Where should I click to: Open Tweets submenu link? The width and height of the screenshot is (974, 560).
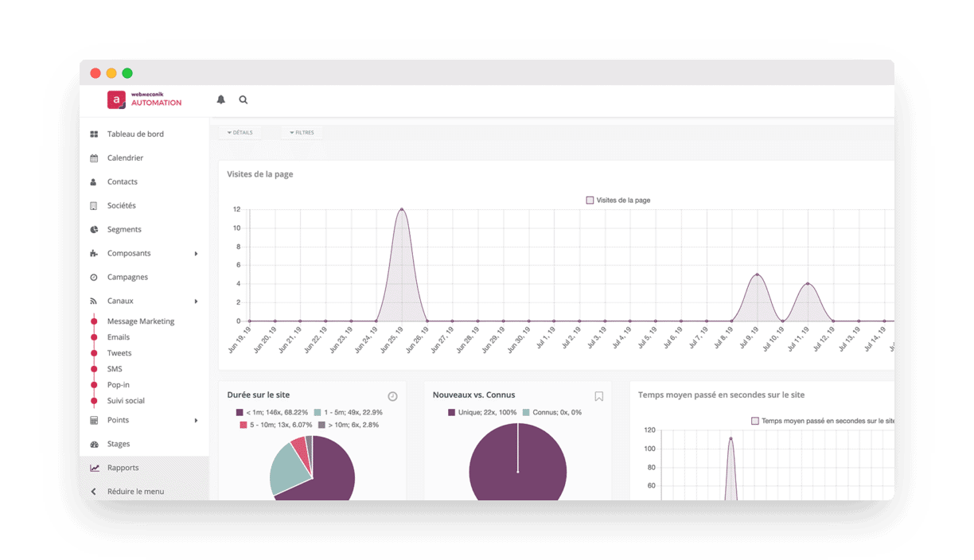pyautogui.click(x=119, y=353)
